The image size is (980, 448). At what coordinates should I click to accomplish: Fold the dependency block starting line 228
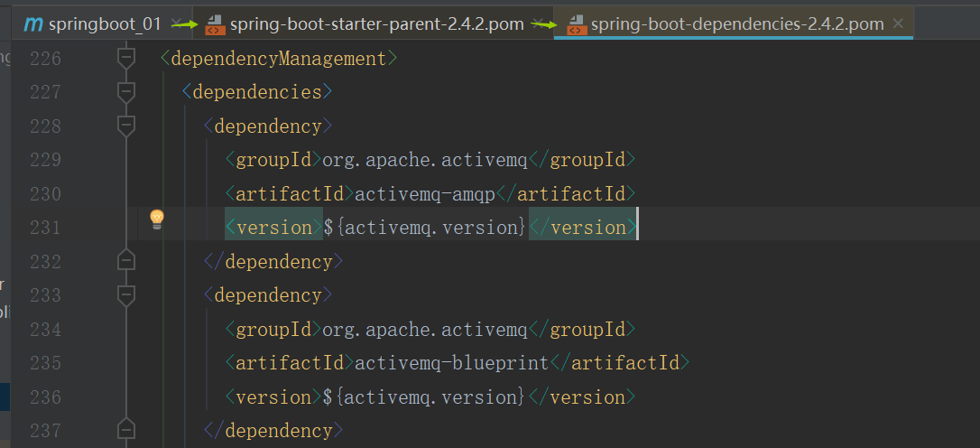[126, 126]
